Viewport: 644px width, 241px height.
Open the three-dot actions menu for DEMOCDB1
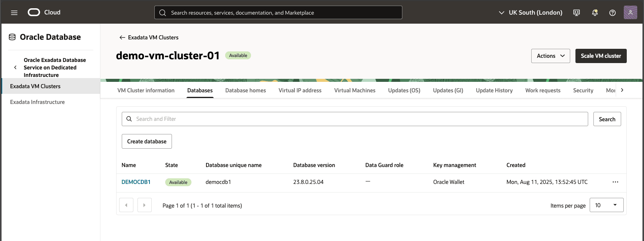coord(615,182)
